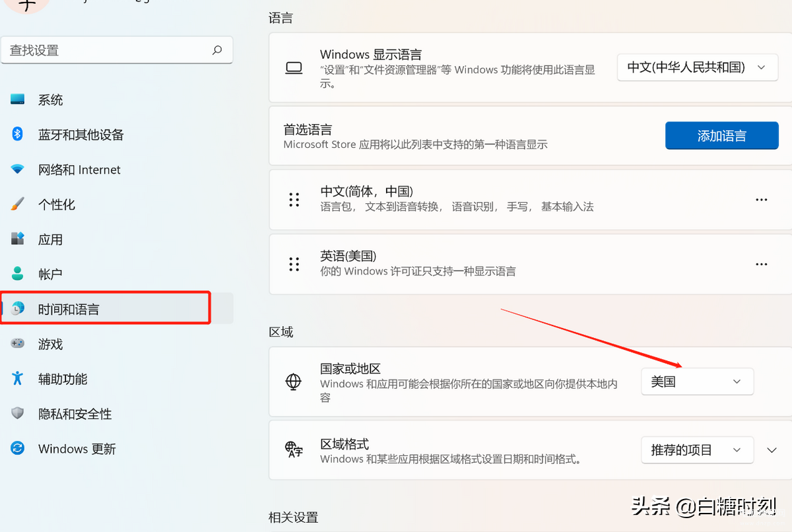The height and width of the screenshot is (532, 792).
Task: Click the 添加语言 button
Action: [x=721, y=135]
